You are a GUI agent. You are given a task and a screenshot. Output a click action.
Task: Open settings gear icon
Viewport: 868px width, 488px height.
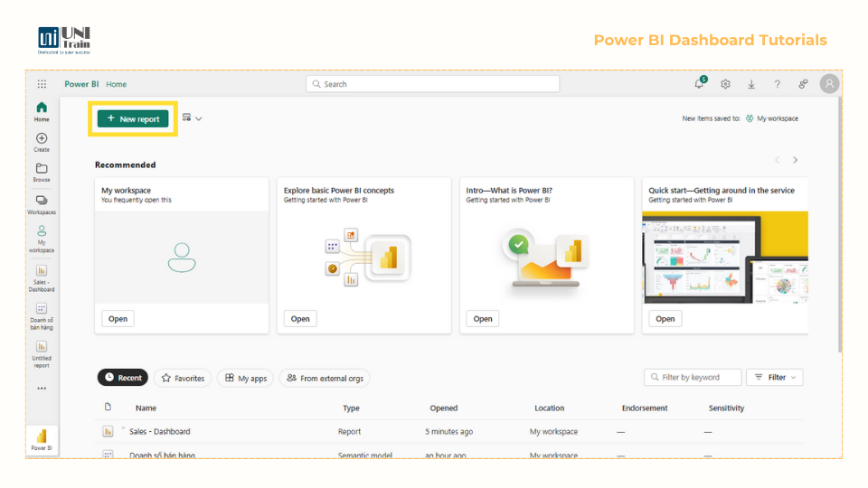[x=725, y=84]
